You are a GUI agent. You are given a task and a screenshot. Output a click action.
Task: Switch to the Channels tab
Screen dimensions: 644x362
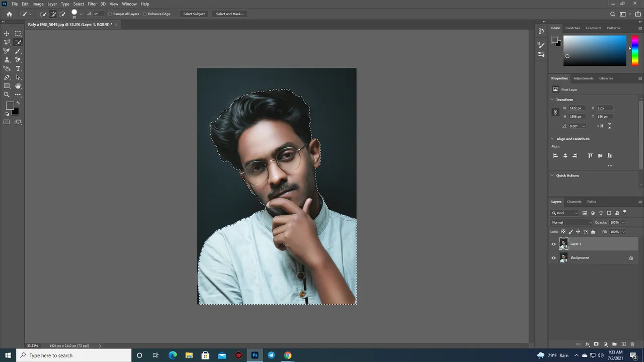pyautogui.click(x=574, y=202)
